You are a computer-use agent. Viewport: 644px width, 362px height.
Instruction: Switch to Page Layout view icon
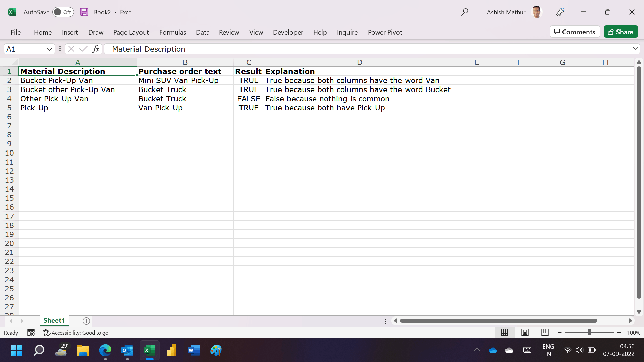[525, 332]
